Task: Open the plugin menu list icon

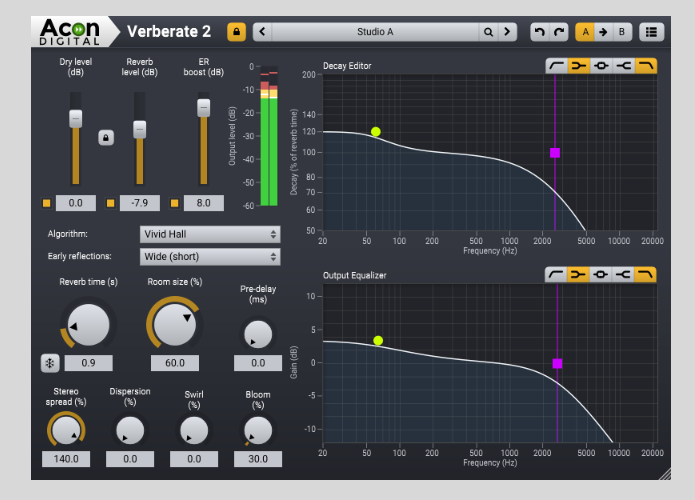Action: coord(651,32)
